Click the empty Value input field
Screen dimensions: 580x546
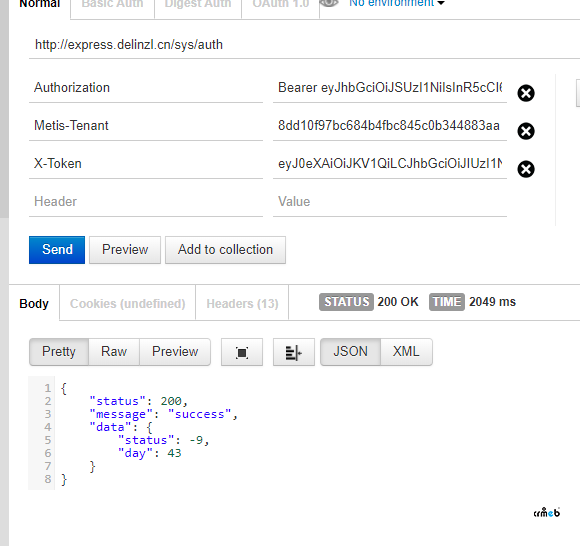[390, 202]
